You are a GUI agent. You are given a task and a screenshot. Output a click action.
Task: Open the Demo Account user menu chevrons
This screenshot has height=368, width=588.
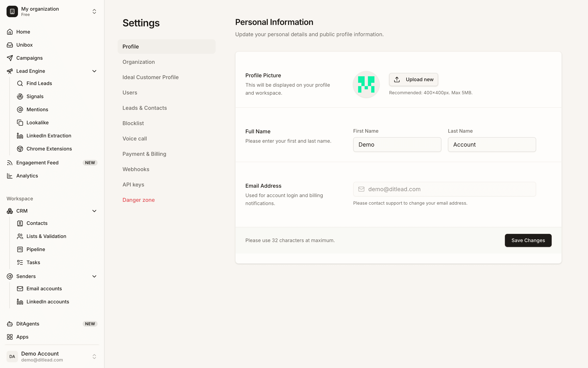(x=94, y=357)
